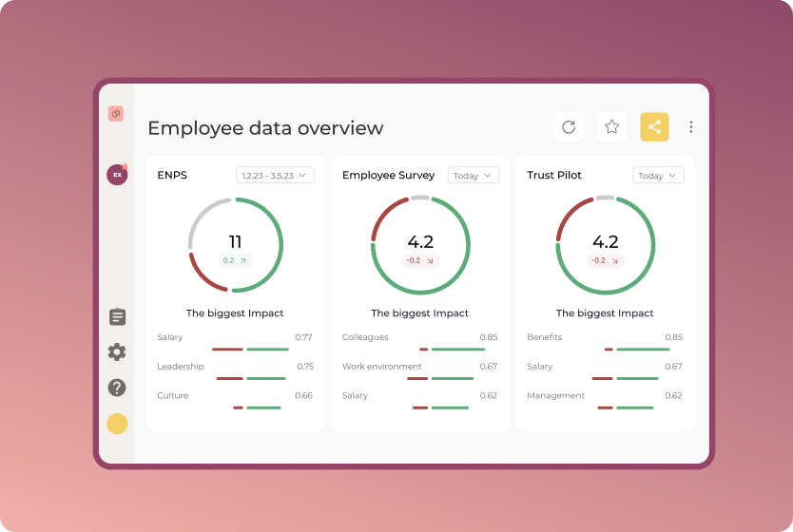The image size is (793, 532).
Task: Open the three-dot more options menu
Action: click(691, 127)
